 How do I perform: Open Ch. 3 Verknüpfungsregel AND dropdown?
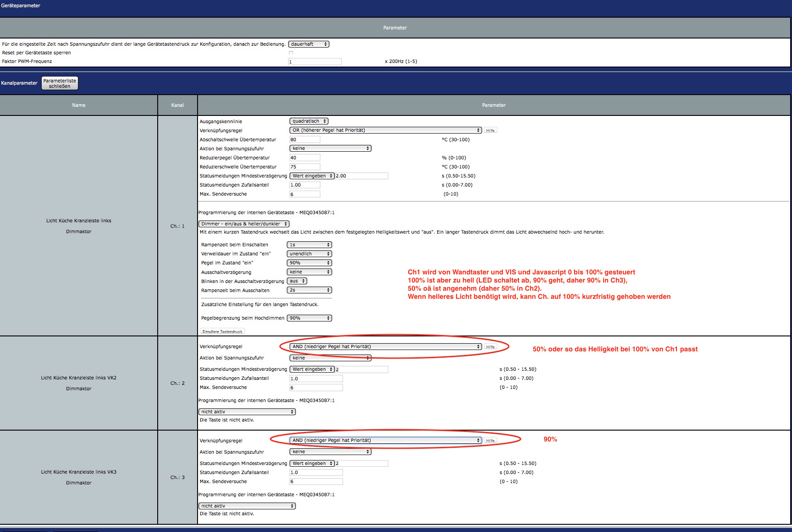point(386,440)
